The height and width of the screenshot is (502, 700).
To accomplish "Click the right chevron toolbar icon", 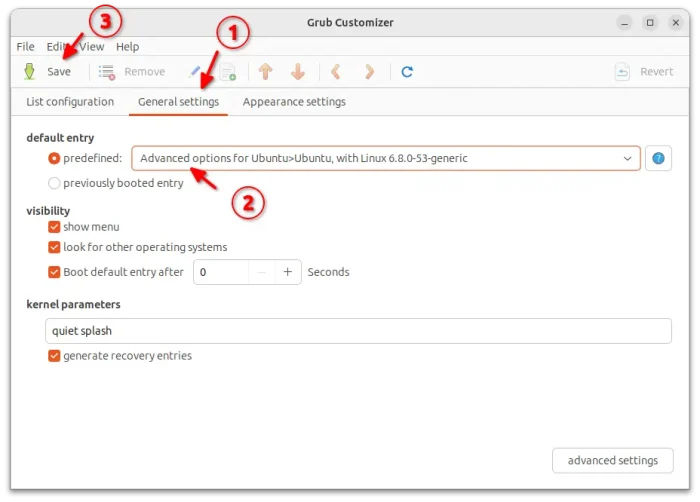I will coord(369,71).
